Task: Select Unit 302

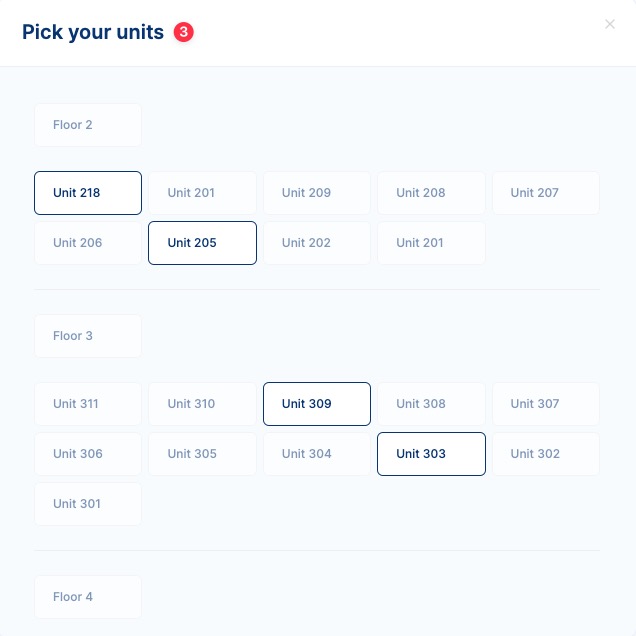Action: [546, 454]
